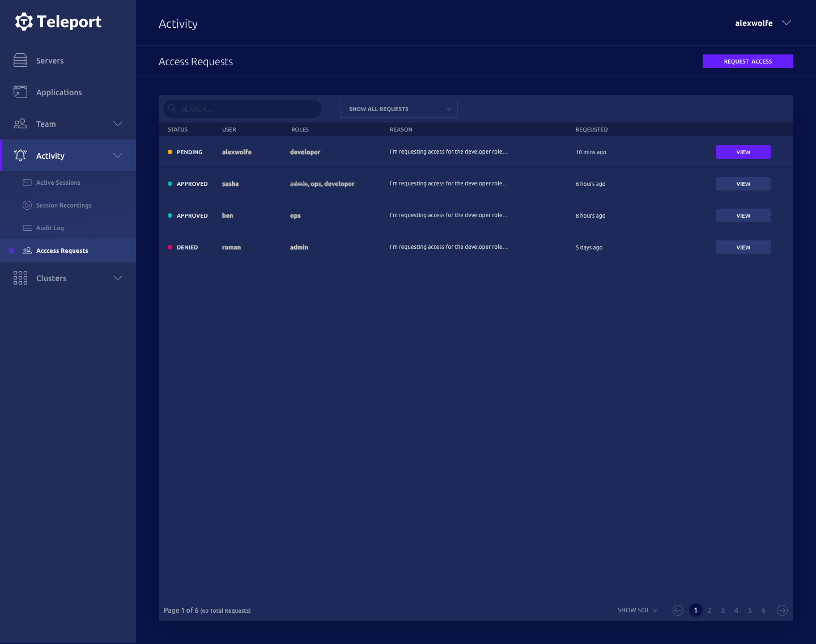Viewport: 816px width, 644px height.
Task: Go to next page arrow
Action: tap(782, 610)
